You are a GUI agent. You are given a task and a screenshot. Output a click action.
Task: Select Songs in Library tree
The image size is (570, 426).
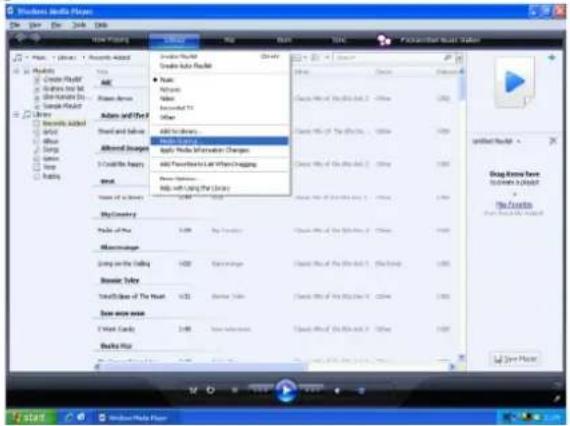tap(51, 149)
